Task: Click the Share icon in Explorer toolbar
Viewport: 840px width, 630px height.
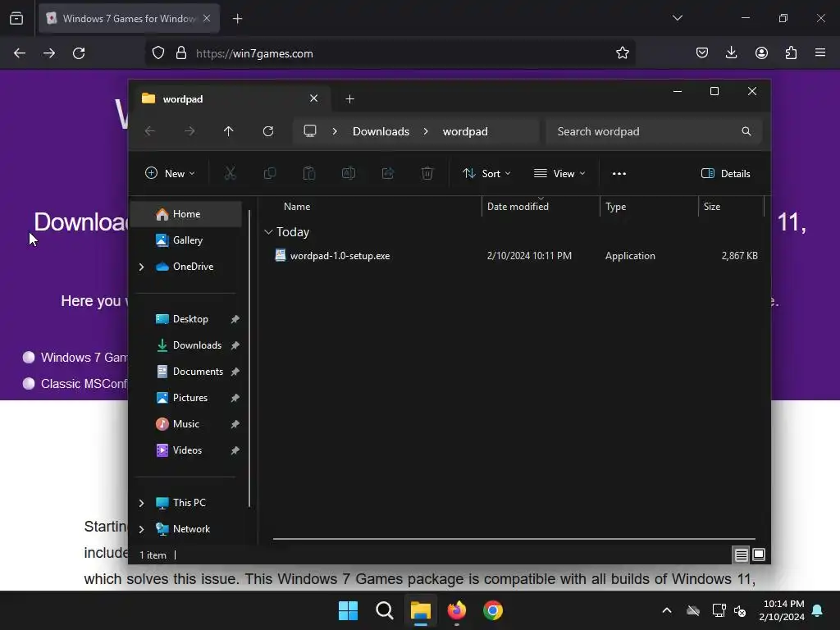Action: tap(388, 173)
